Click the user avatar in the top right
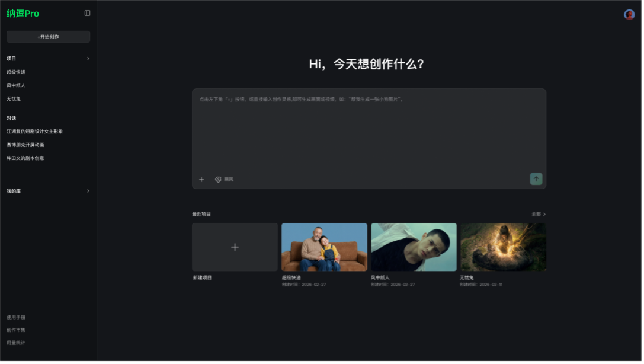The image size is (644, 364). pyautogui.click(x=629, y=15)
